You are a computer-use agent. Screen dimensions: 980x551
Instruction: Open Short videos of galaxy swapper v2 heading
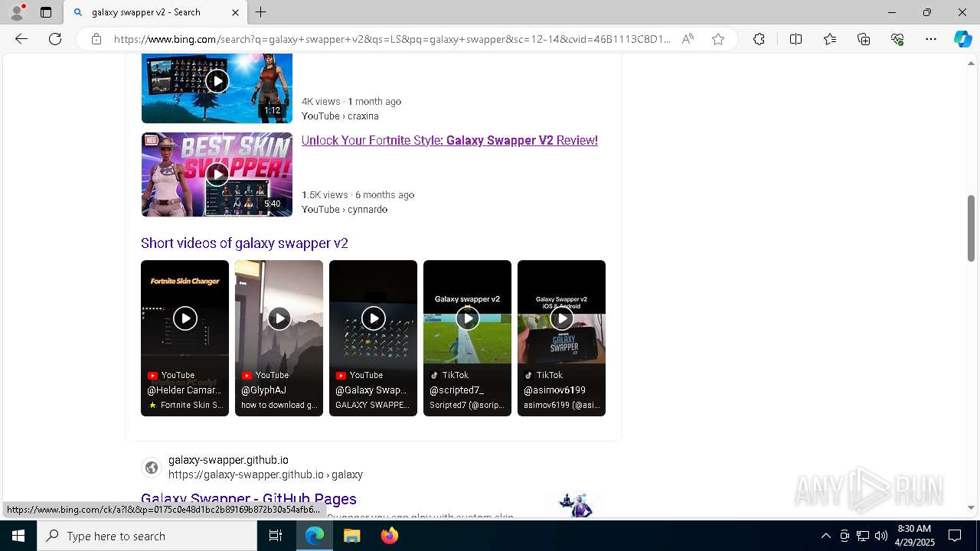click(244, 243)
